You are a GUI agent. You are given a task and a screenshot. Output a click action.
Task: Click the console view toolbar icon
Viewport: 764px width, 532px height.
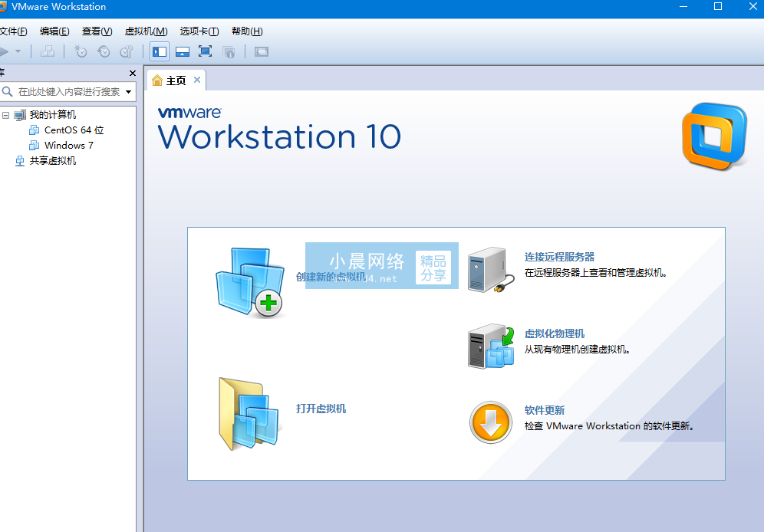click(261, 51)
